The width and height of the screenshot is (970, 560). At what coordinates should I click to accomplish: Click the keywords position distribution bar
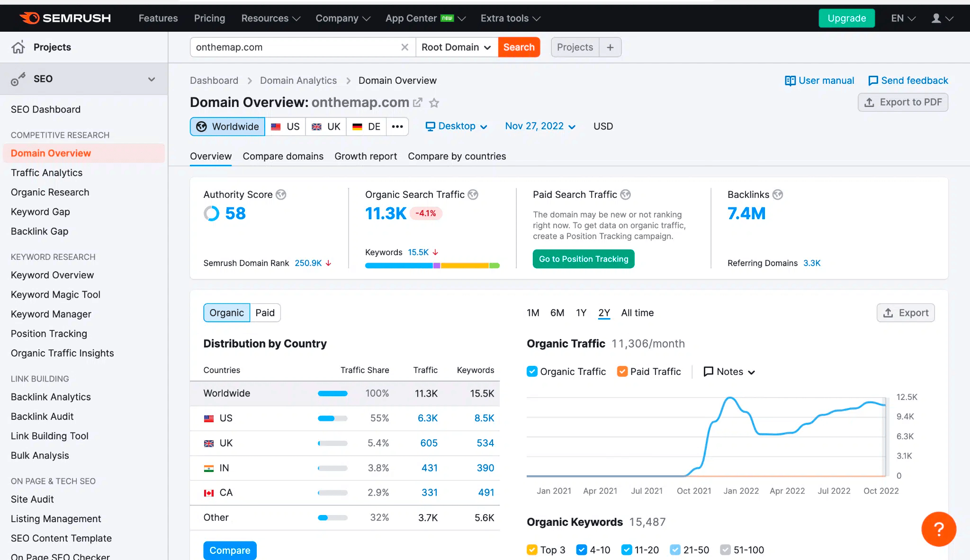click(x=432, y=266)
